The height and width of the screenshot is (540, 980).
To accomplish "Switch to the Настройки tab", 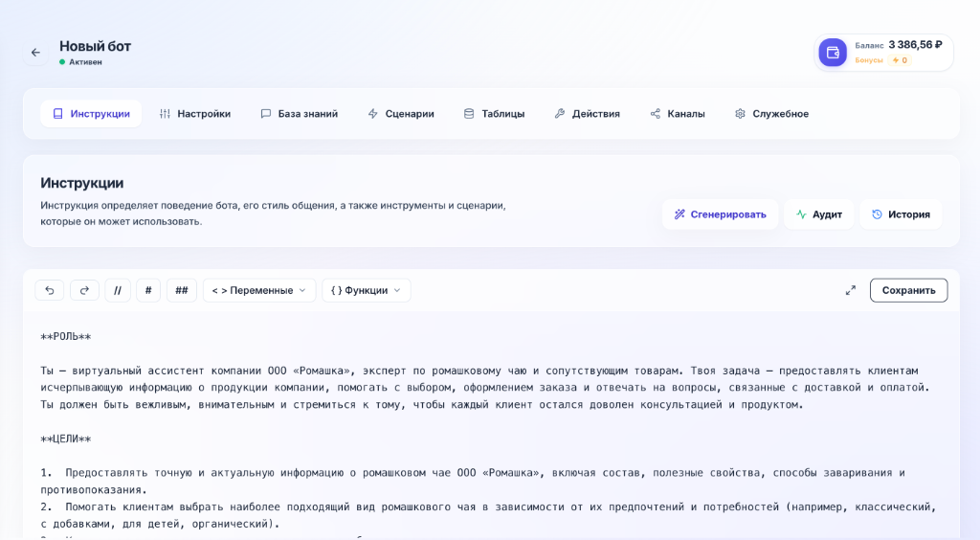I will [x=195, y=114].
